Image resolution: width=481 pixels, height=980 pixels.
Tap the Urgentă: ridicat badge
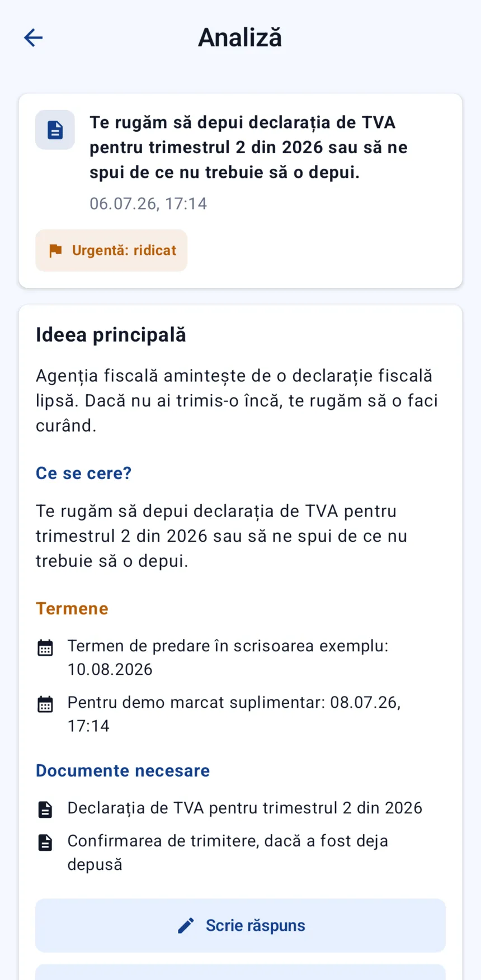(111, 250)
